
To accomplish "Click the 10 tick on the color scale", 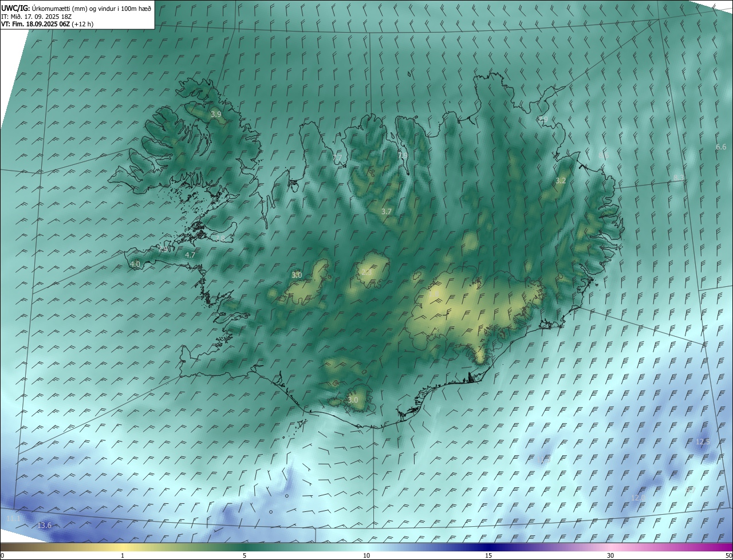I will coord(366,555).
